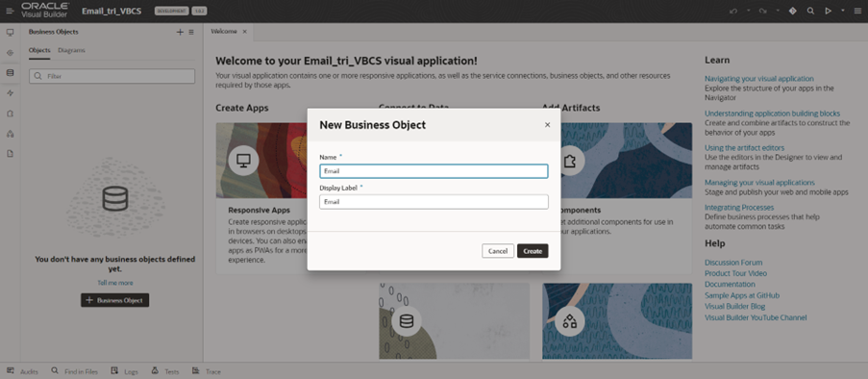Click the header search magnifier icon
Screen dimensions: 868x379
[x=810, y=11]
